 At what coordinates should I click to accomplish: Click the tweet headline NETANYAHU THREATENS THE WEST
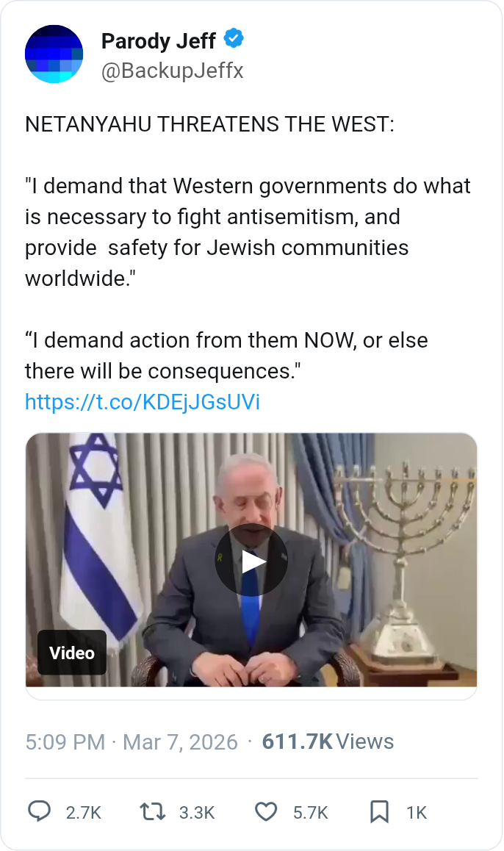[209, 124]
